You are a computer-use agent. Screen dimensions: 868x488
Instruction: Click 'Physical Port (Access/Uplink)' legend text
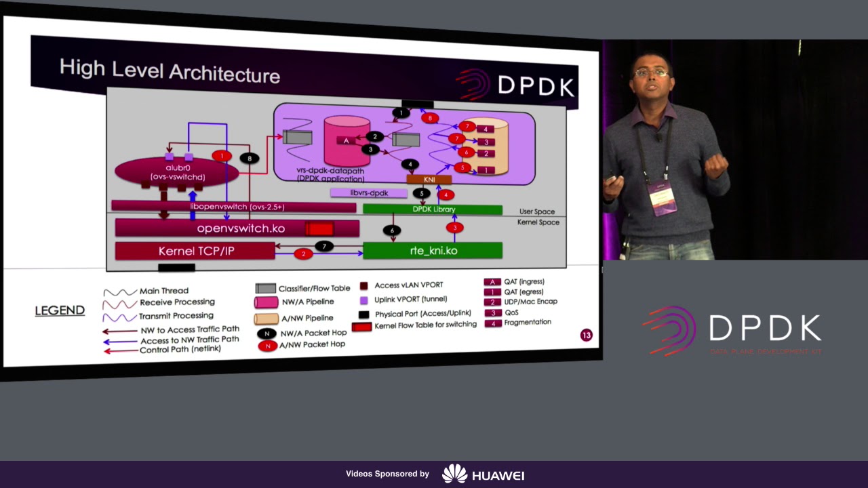(422, 313)
